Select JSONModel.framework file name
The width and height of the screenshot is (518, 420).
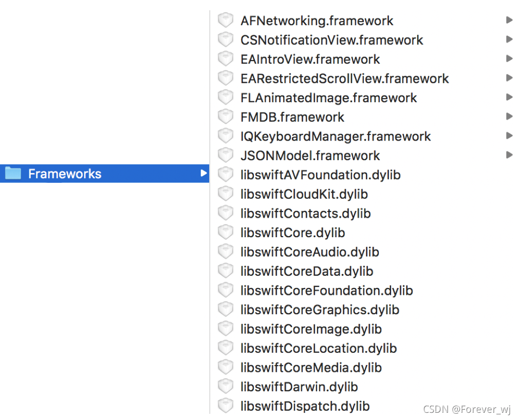310,156
